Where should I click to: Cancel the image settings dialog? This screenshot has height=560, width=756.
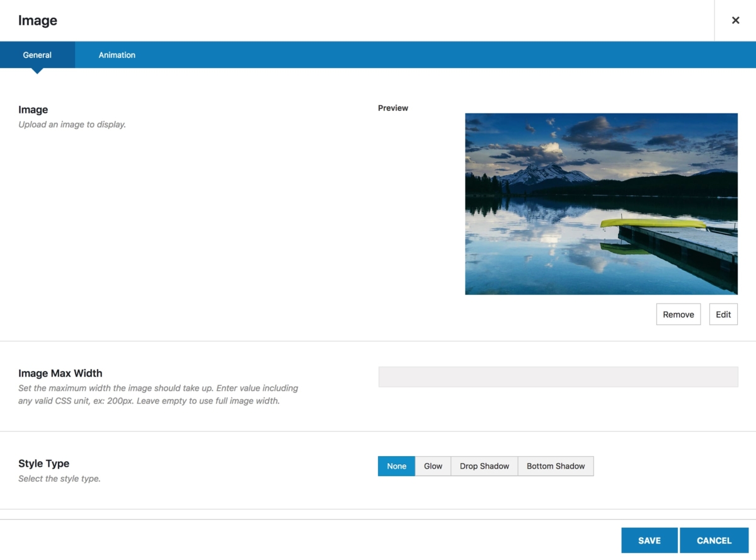pyautogui.click(x=714, y=540)
